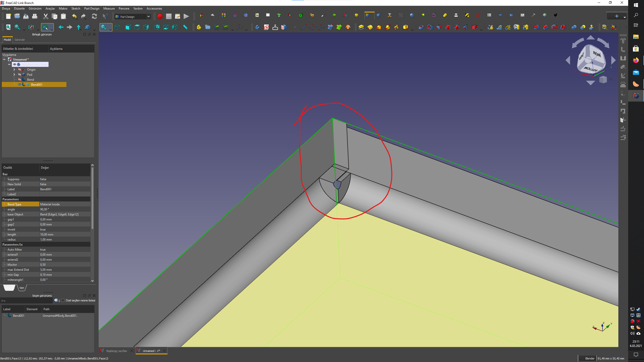Click the Ara search field in selection view
644x362 pixels.
tap(27, 301)
